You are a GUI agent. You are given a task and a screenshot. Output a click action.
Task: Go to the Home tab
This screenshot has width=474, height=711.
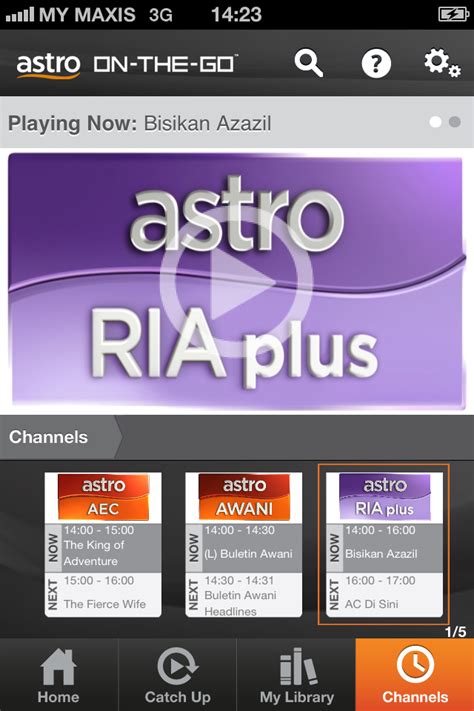pos(59,675)
